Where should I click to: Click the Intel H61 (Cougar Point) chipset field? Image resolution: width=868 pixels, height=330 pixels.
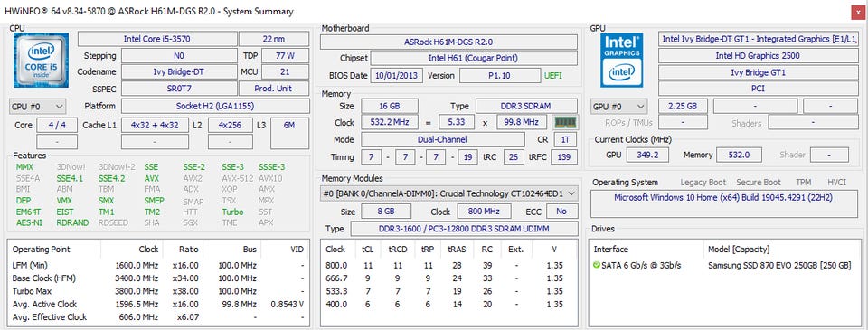[x=473, y=58]
